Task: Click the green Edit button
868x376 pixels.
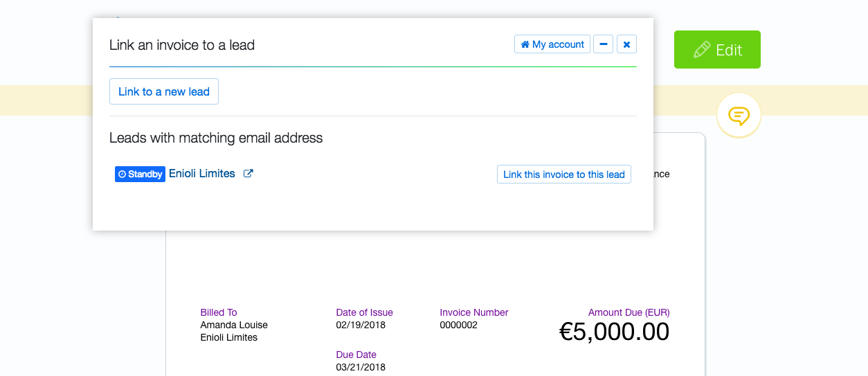Action: tap(717, 50)
